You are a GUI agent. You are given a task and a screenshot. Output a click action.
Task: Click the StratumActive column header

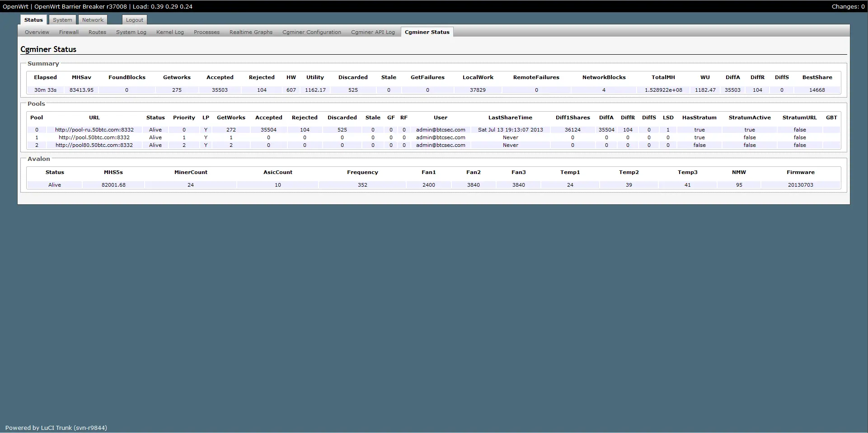(750, 118)
